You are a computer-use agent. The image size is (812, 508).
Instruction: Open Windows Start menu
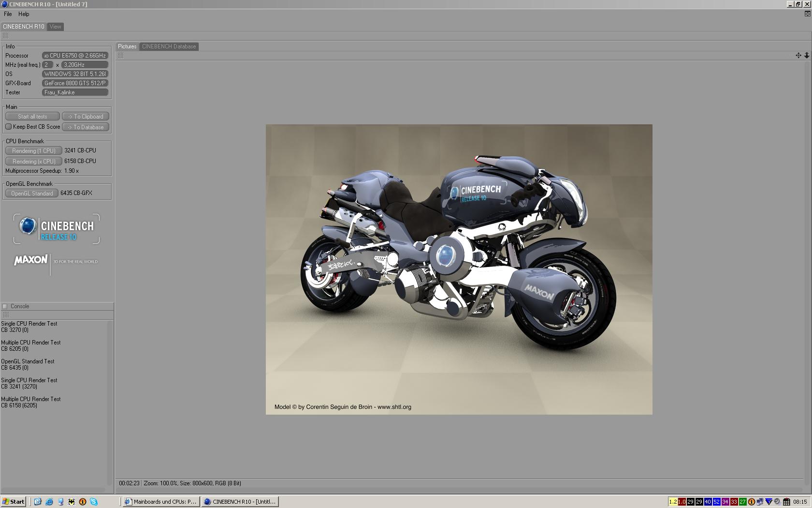(14, 502)
